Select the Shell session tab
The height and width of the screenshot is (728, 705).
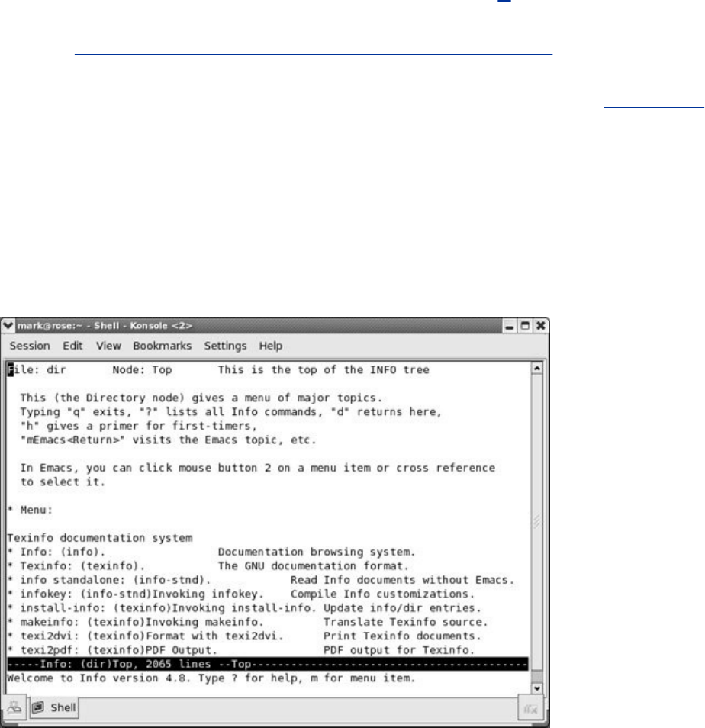tap(55, 707)
